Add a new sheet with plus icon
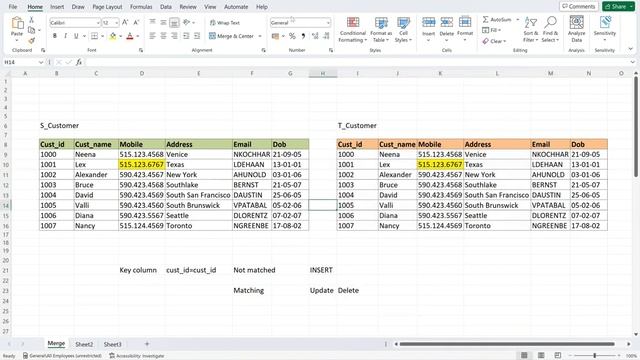Viewport: 640px width, 360px height. click(x=147, y=344)
